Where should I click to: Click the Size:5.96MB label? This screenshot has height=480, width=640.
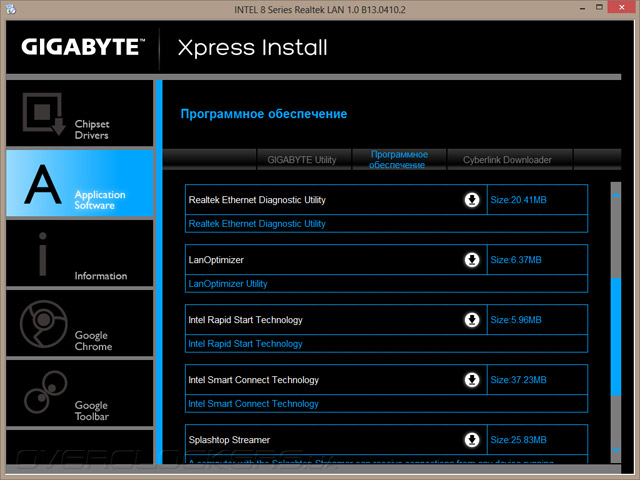coord(516,320)
